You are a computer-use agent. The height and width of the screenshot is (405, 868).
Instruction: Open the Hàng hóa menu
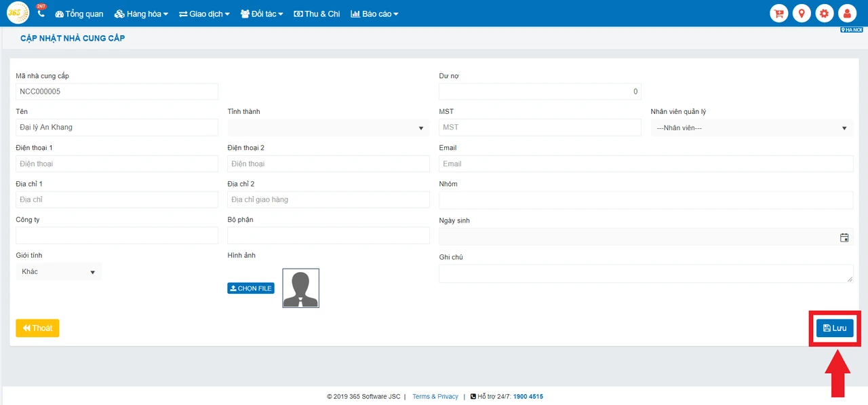point(141,14)
